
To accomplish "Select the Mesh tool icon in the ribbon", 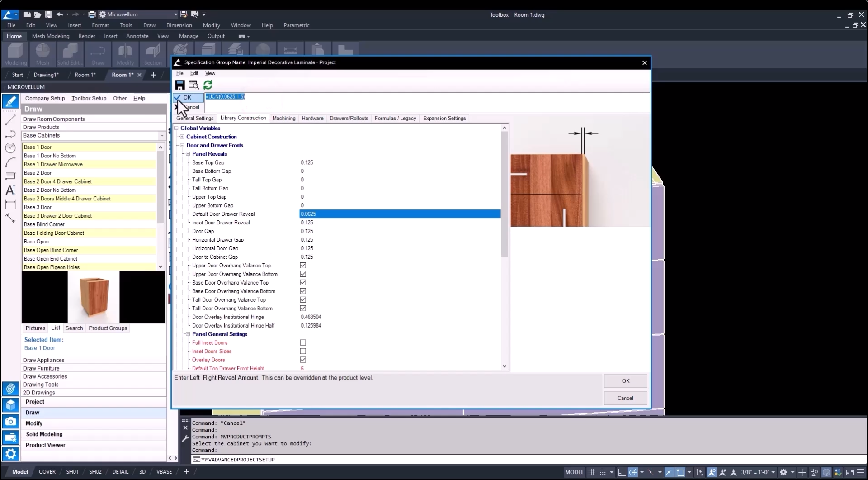I will click(x=42, y=52).
